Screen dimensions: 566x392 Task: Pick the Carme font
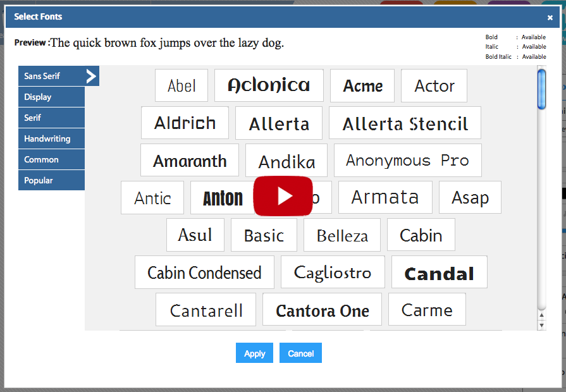click(427, 310)
